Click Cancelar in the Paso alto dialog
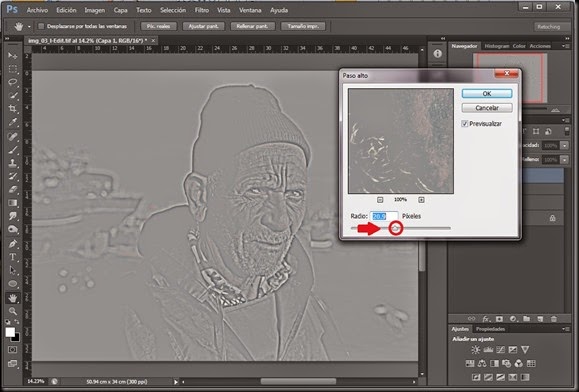Image resolution: width=579 pixels, height=392 pixels. [x=487, y=108]
